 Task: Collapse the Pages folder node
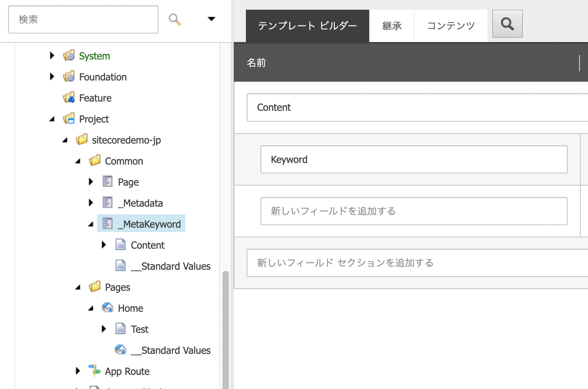point(78,287)
